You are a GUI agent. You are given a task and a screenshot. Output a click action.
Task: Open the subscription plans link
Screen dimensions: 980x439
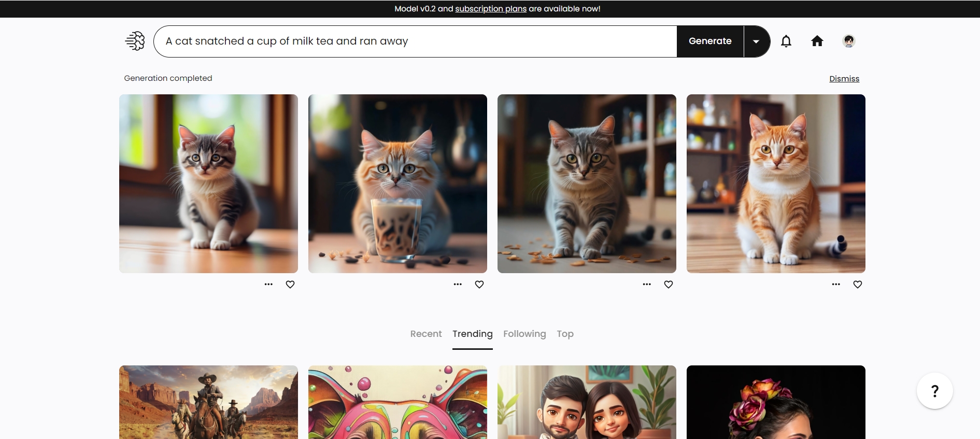pyautogui.click(x=491, y=9)
